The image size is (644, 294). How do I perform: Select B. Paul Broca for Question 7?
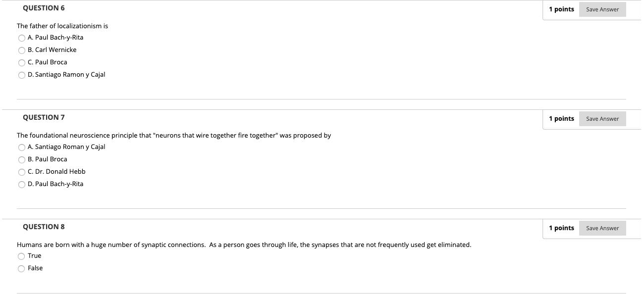click(x=22, y=159)
